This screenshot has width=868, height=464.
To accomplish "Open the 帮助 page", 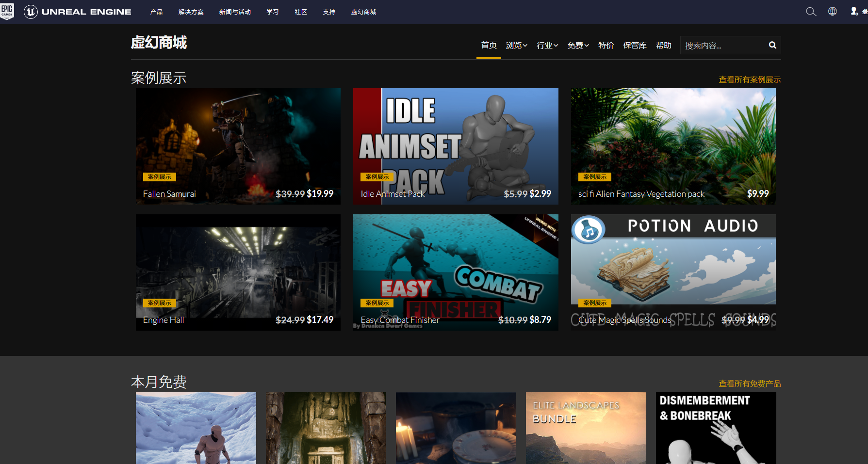I will tap(663, 45).
